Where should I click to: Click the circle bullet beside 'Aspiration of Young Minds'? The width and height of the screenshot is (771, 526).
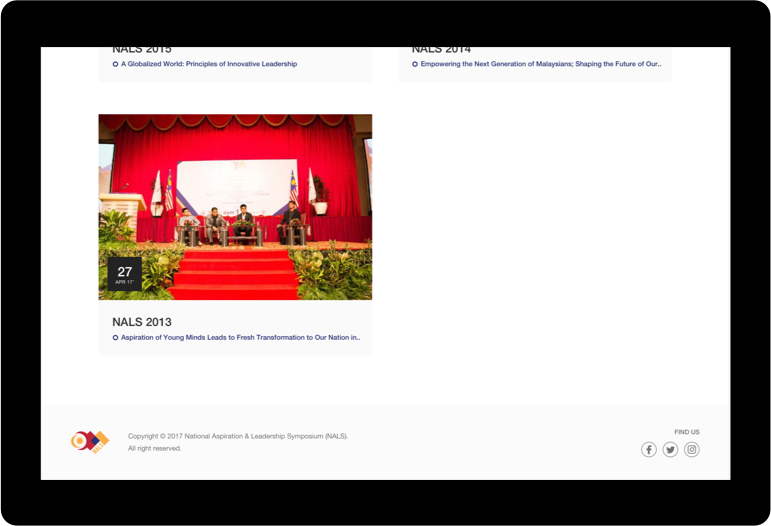click(116, 338)
